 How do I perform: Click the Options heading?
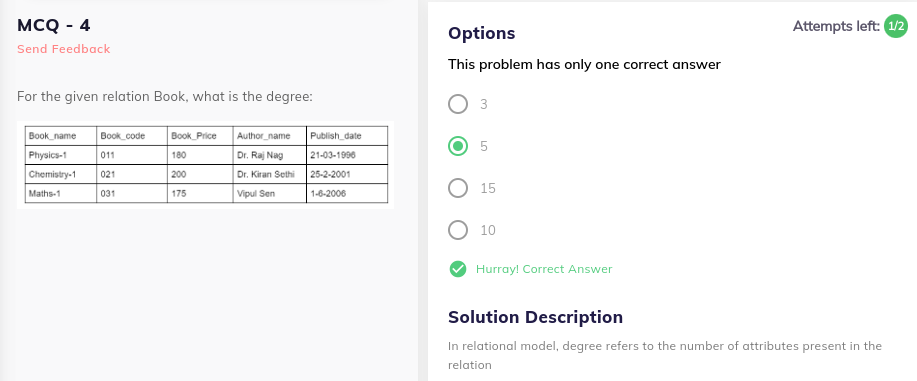(481, 33)
